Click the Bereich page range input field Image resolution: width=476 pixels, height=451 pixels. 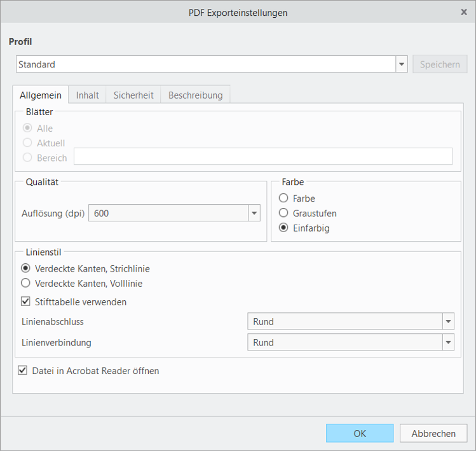(x=262, y=156)
